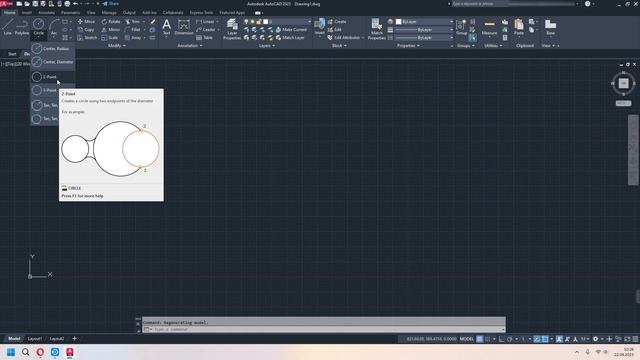Click the Plot (print) icon in quick access toolbar
This screenshot has width=640, height=360.
pos(67,4)
